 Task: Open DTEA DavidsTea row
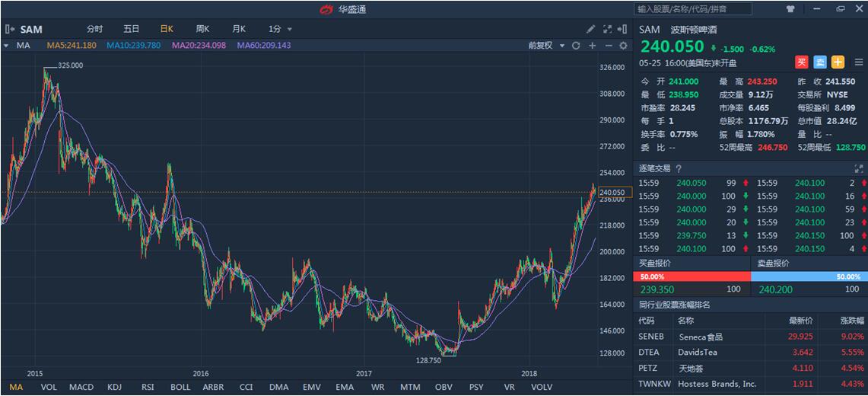pos(750,353)
